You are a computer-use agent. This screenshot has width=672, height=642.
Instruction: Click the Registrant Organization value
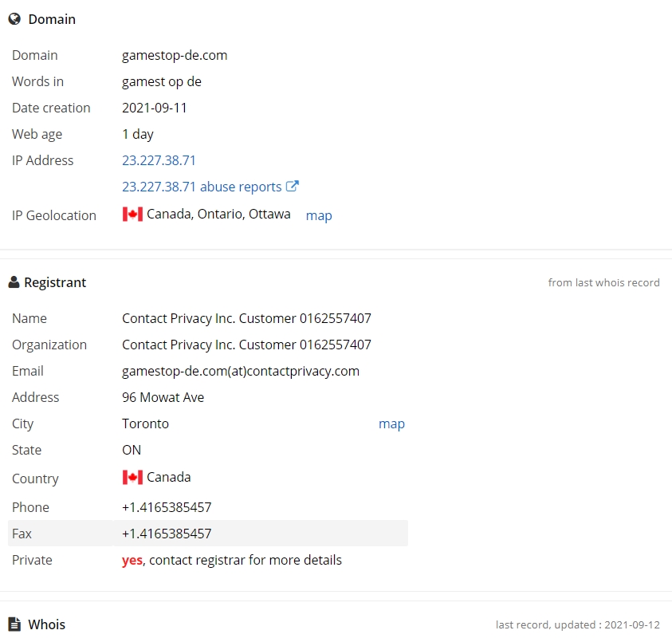(246, 345)
